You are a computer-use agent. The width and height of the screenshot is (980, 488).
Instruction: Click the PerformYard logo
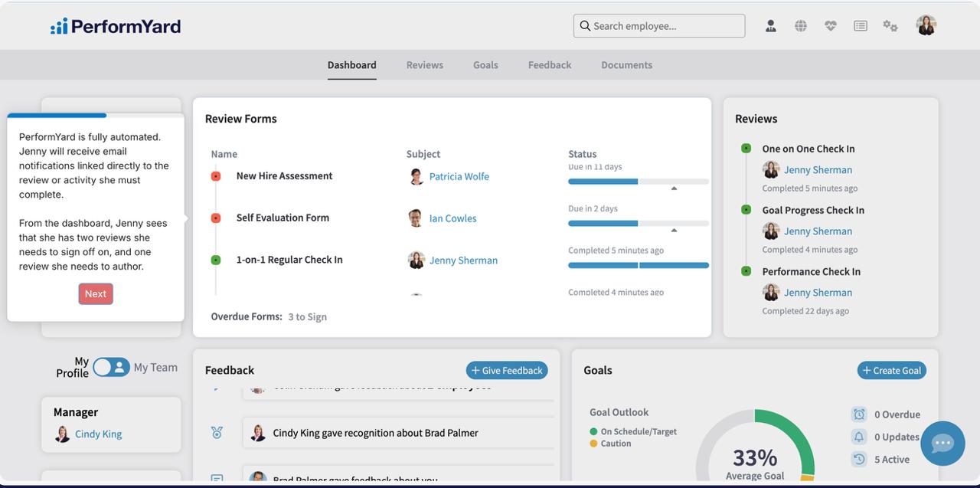click(116, 27)
